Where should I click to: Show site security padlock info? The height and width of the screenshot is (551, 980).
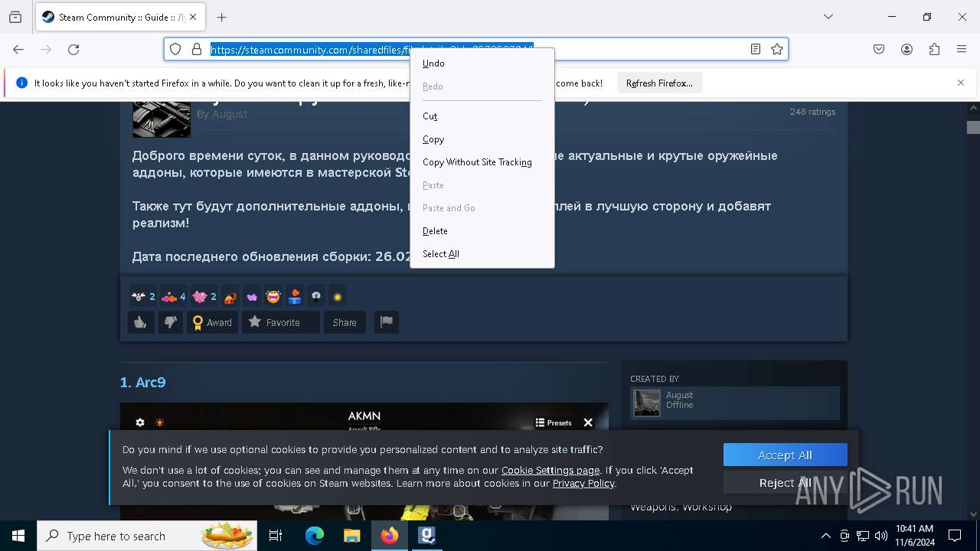point(197,49)
